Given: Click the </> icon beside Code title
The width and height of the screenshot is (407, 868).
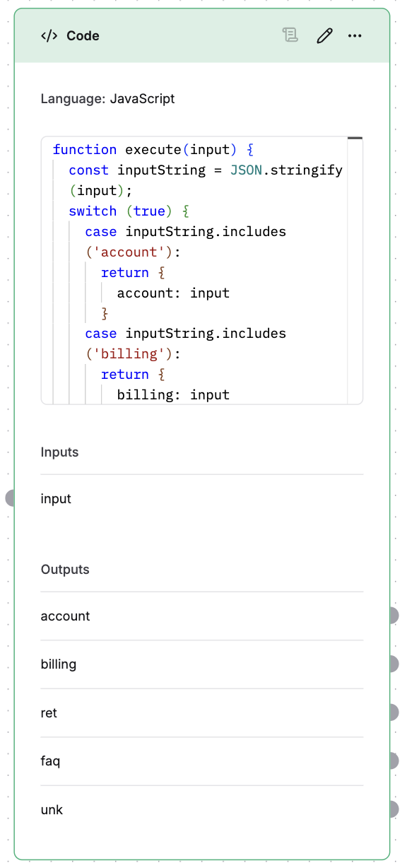Looking at the screenshot, I should [x=48, y=35].
